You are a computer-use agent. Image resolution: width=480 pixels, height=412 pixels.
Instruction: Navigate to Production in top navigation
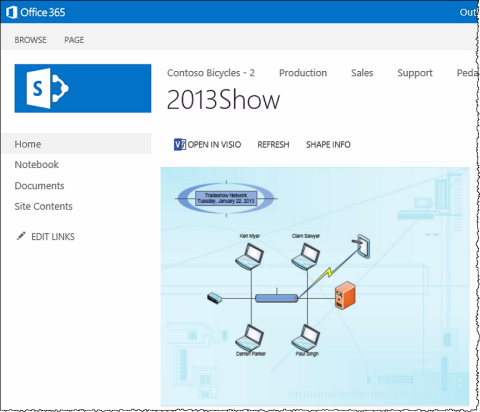pos(303,73)
